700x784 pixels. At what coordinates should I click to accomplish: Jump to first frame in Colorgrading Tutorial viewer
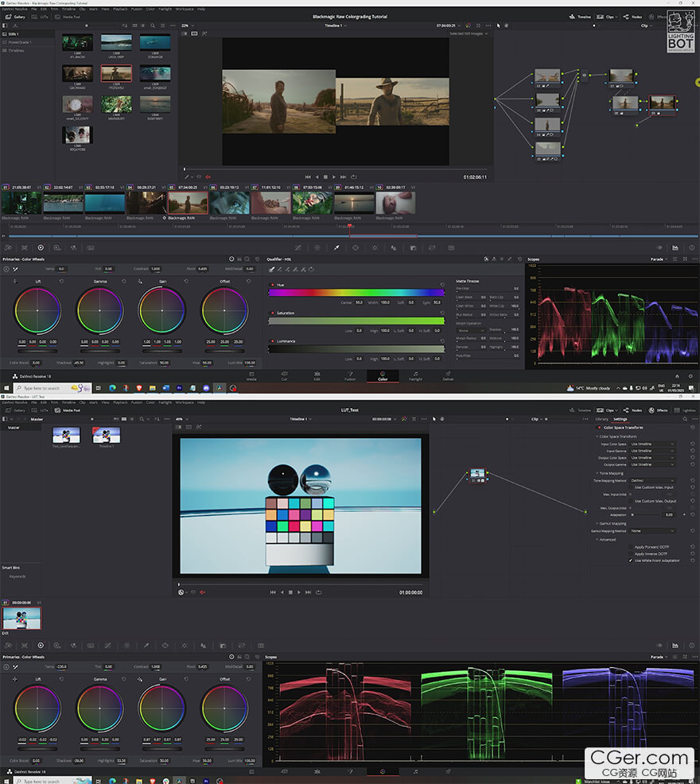pyautogui.click(x=308, y=177)
